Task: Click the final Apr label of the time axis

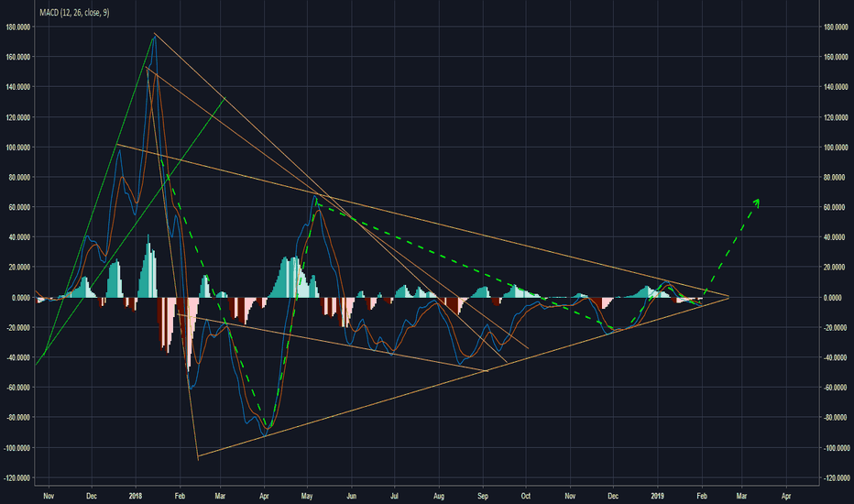Action: (x=786, y=496)
